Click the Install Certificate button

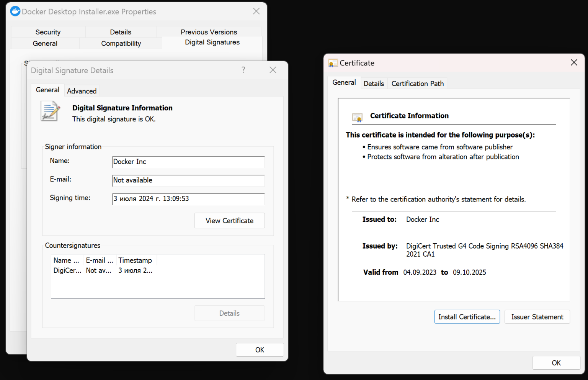467,317
